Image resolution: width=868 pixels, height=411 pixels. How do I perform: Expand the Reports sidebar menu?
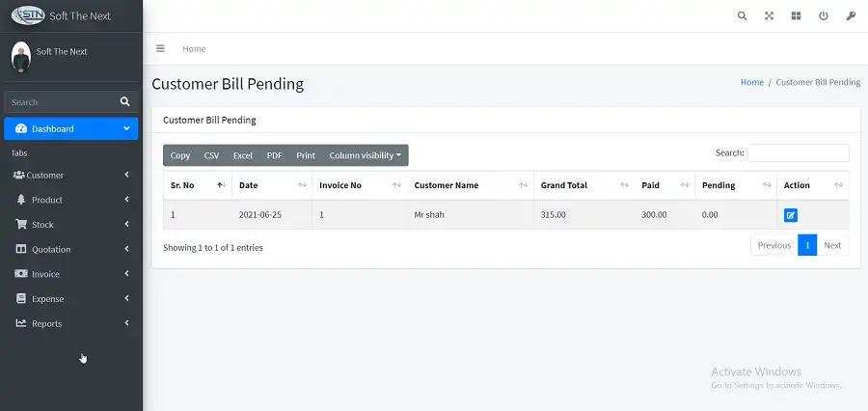(70, 324)
